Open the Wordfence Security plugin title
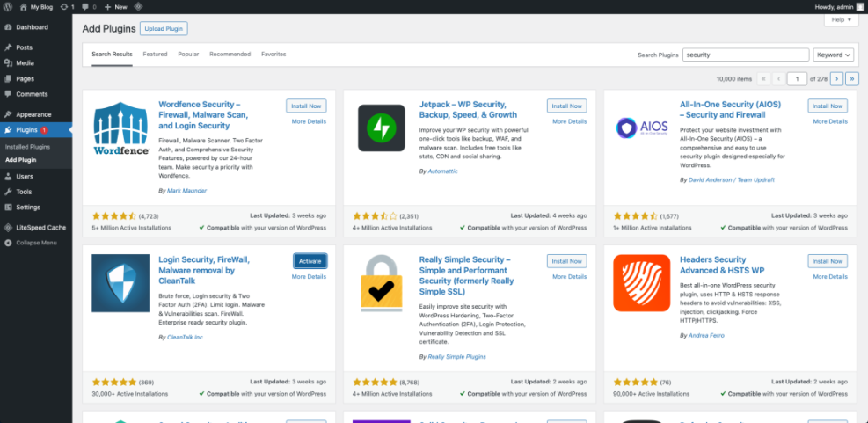Screen dimensions: 868x423 click(x=203, y=115)
